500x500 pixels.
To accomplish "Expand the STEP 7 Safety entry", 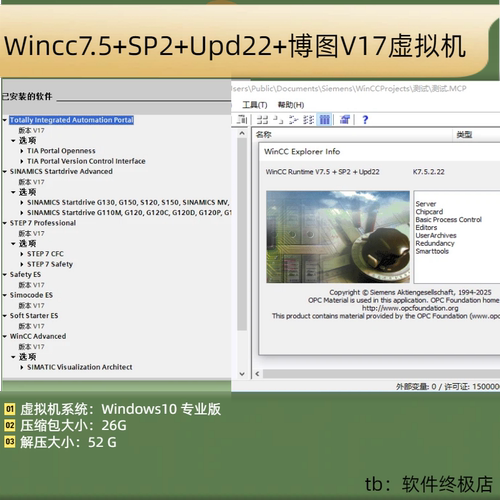I will (22, 264).
